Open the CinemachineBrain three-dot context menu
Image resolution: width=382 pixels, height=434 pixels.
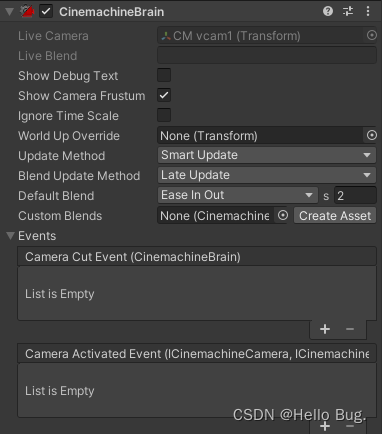click(x=368, y=11)
